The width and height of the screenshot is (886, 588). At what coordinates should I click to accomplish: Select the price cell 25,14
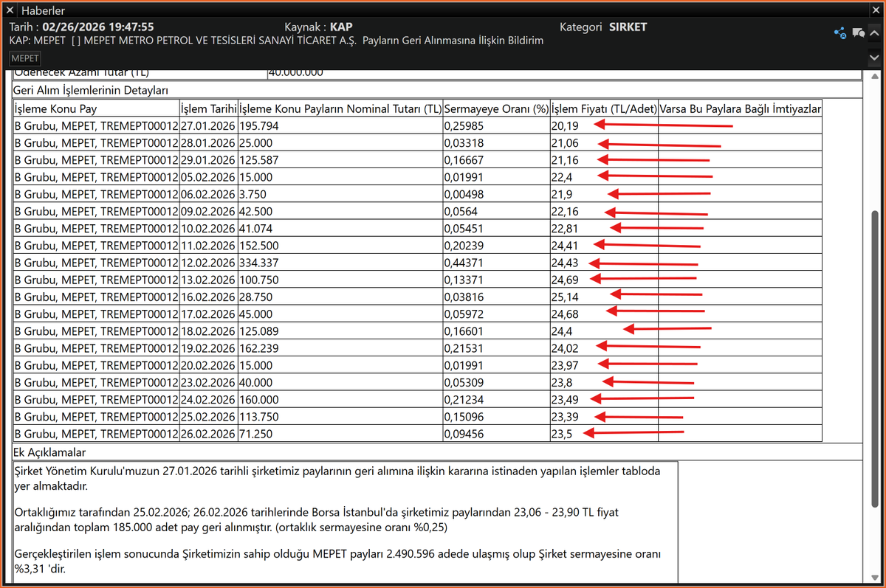click(x=604, y=297)
